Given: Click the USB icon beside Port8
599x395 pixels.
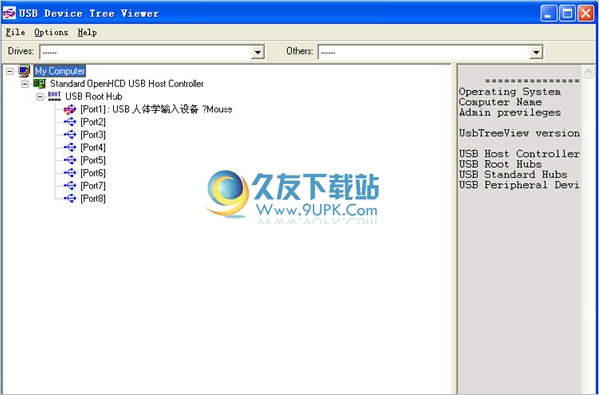Looking at the screenshot, I should [x=70, y=199].
